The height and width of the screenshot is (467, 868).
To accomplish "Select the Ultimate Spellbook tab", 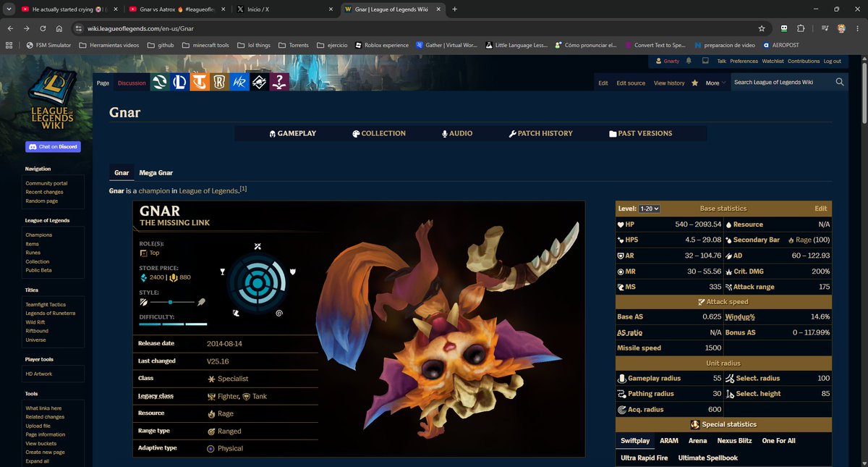I will (707, 458).
